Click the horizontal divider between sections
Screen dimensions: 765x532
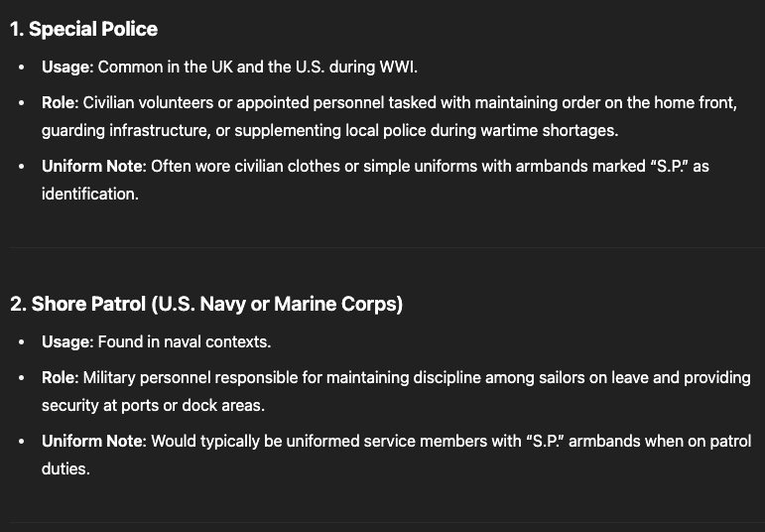[387, 248]
